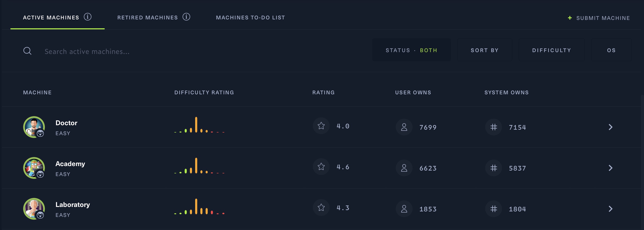Click the Submit Machine button
The height and width of the screenshot is (230, 644).
point(599,18)
